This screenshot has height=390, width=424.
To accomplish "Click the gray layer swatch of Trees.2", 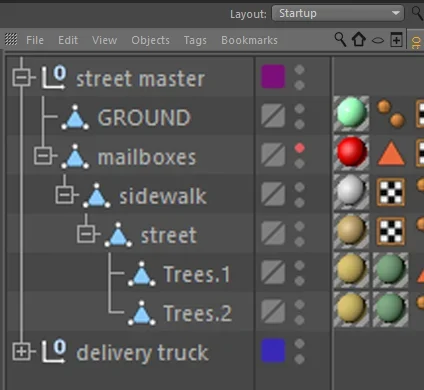I will click(273, 311).
